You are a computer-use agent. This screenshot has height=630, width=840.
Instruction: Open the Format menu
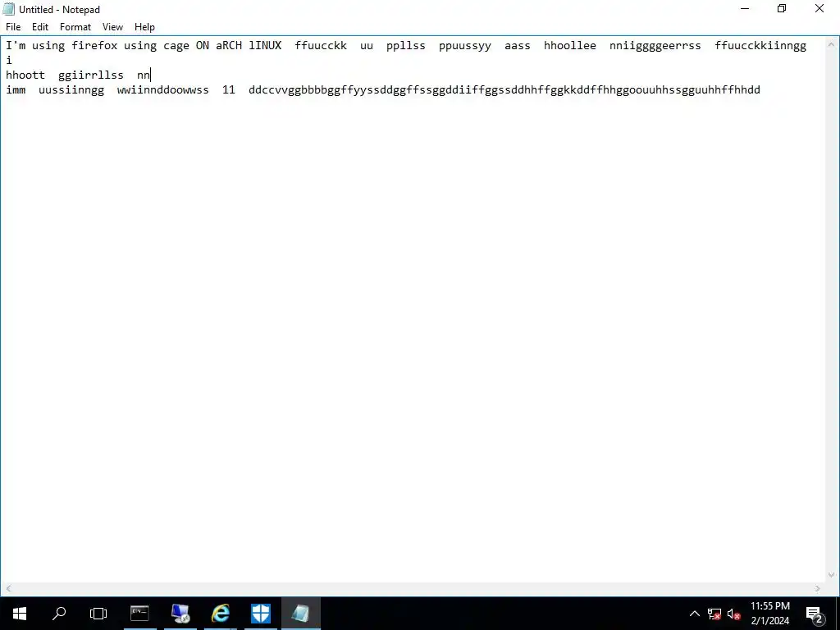click(x=75, y=27)
